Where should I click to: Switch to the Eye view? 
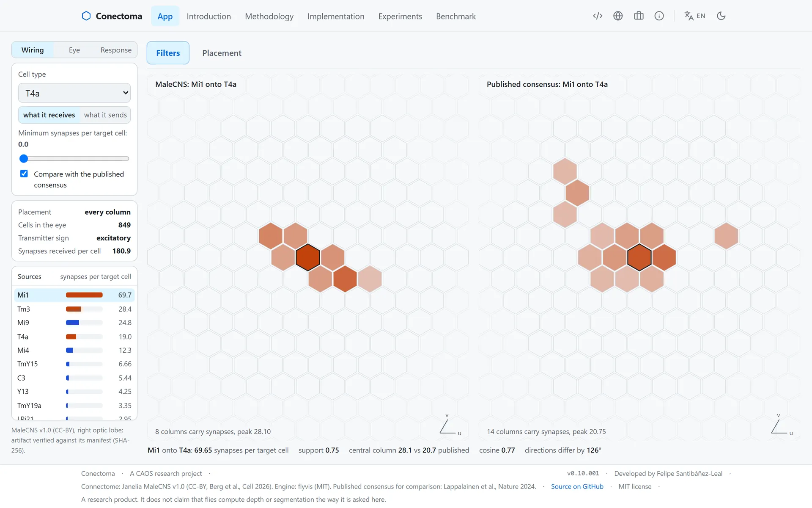click(74, 50)
